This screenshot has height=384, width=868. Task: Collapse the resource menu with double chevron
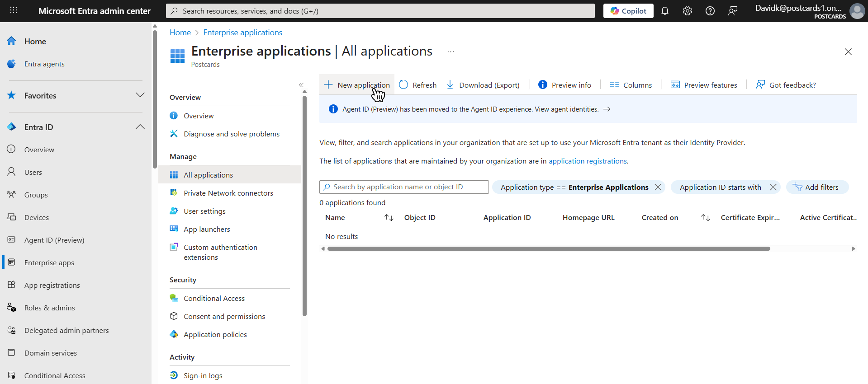301,85
